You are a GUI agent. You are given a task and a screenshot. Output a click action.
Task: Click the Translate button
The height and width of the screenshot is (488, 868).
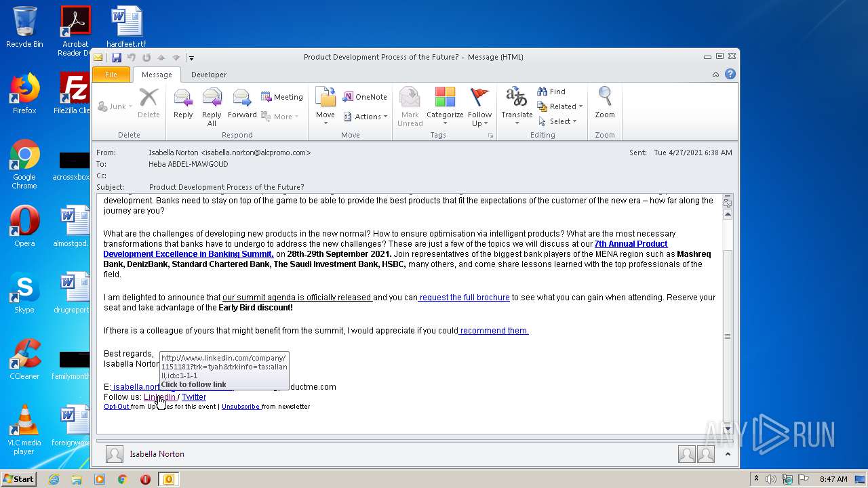click(517, 106)
